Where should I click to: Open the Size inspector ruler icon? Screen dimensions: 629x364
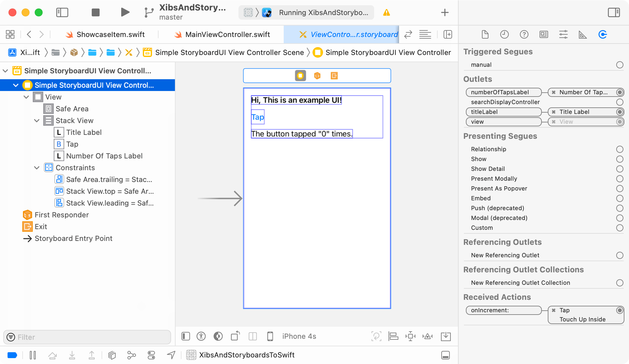coord(582,34)
